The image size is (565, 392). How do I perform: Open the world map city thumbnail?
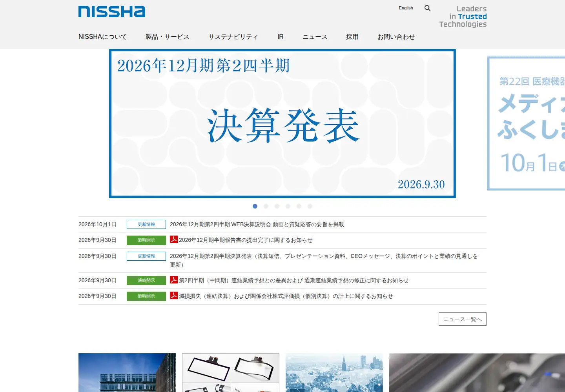click(x=334, y=372)
